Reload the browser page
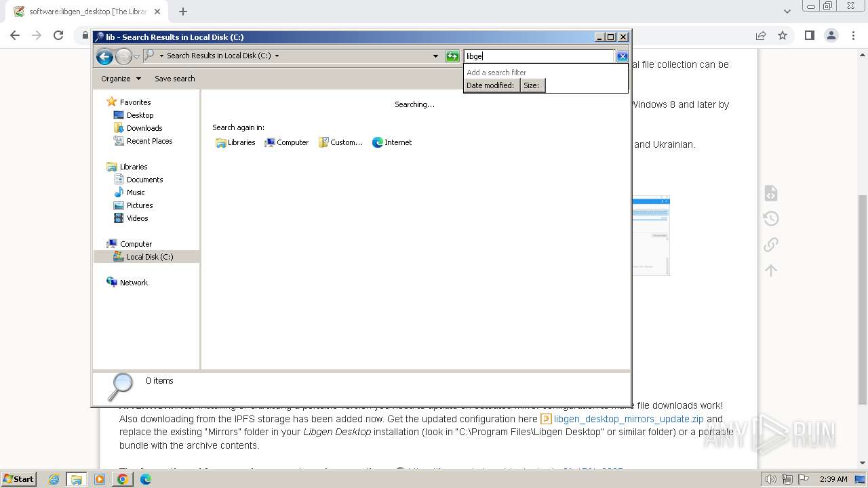This screenshot has width=868, height=488. [58, 35]
